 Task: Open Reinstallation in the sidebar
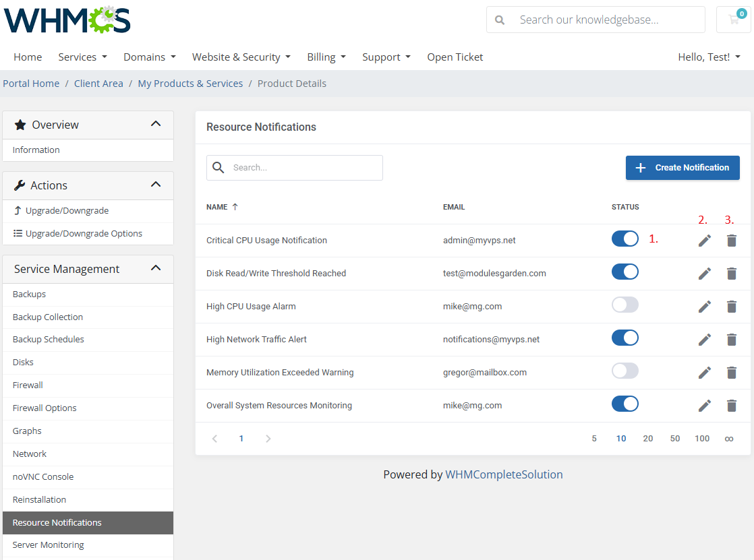pos(88,500)
